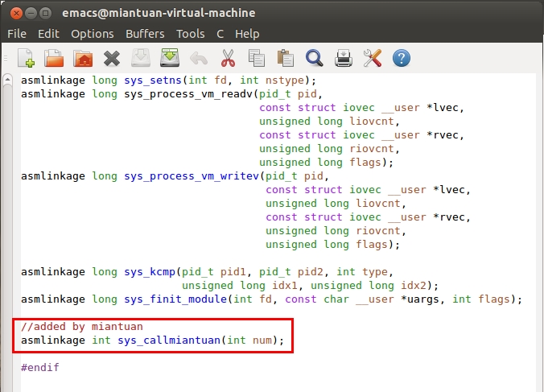This screenshot has width=544, height=392.
Task: Print the buffer with the printer icon
Action: [344, 58]
